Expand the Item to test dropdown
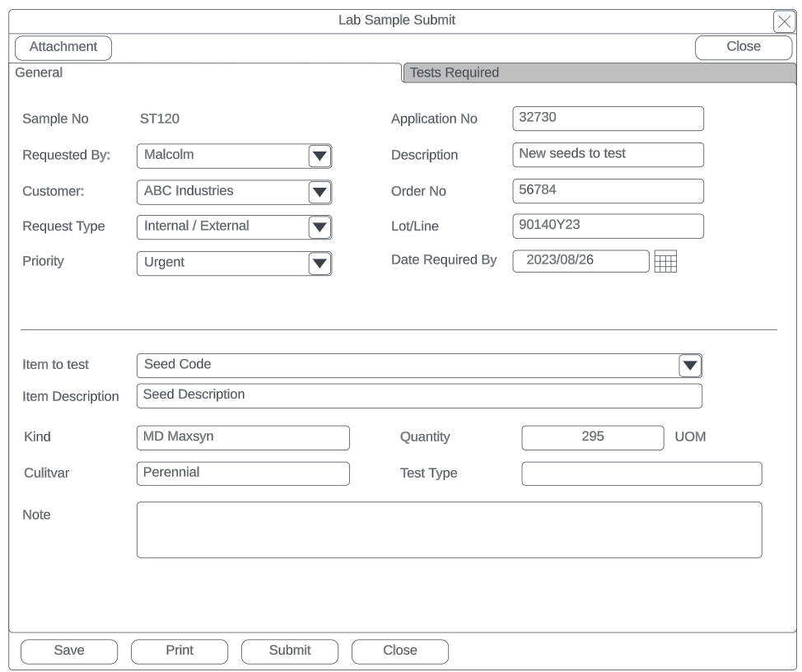 [x=689, y=366]
